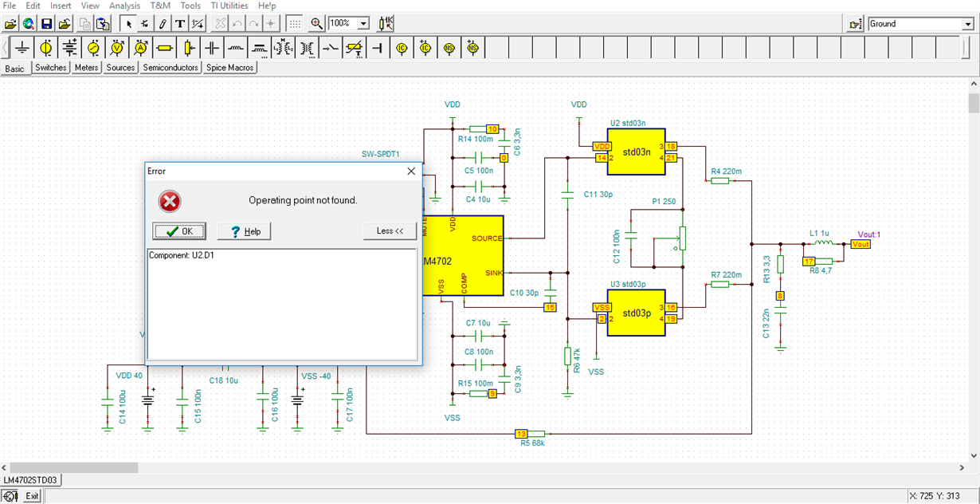This screenshot has height=504, width=980.
Task: Insert a switch component
Action: [331, 48]
